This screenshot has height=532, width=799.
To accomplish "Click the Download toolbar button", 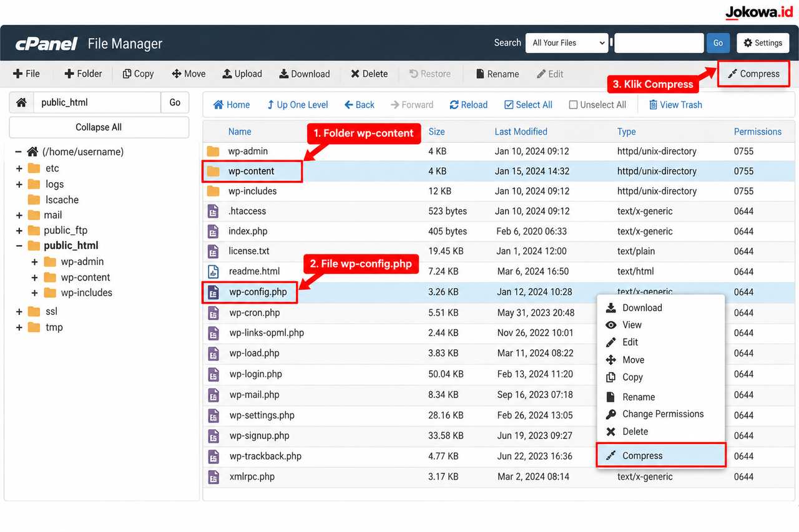I will point(304,74).
